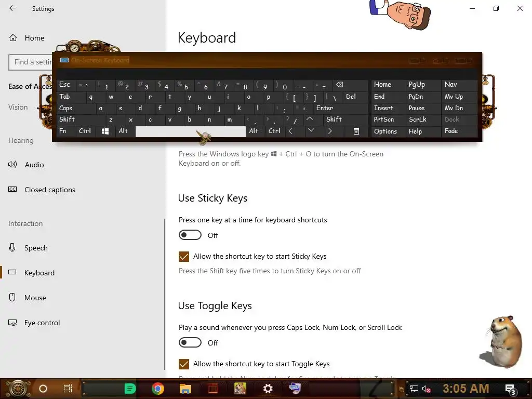Click the Nav key on On-Screen Keyboard
This screenshot has width=532, height=399.
pos(459,85)
